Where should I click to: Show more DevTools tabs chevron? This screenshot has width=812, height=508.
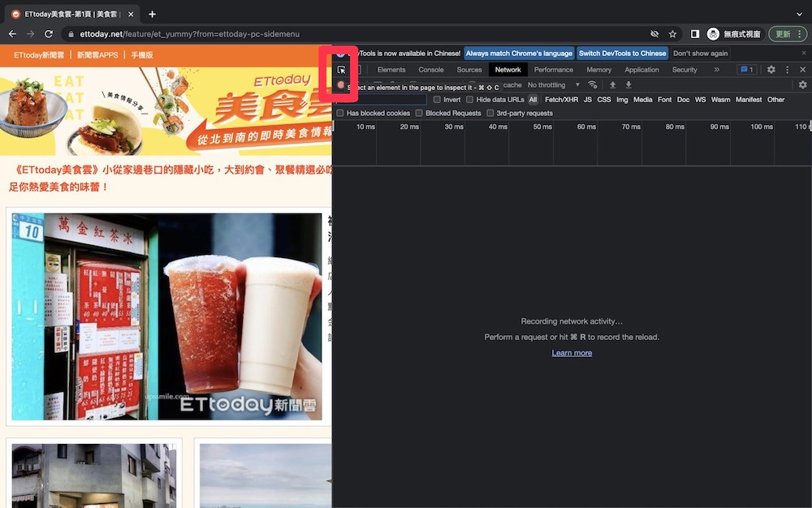(x=717, y=69)
